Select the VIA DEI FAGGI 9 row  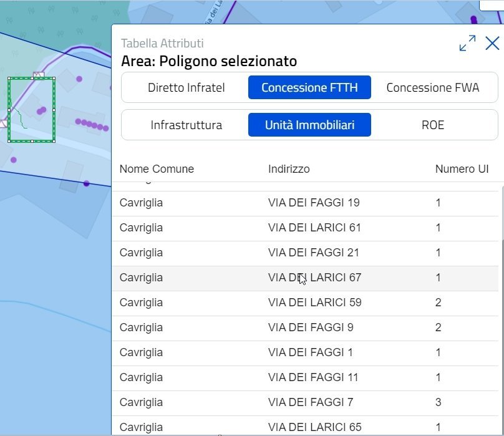306,328
